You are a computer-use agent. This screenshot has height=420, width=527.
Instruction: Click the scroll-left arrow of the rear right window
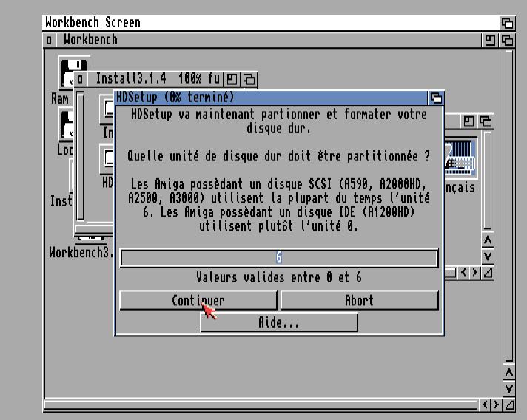click(464, 272)
